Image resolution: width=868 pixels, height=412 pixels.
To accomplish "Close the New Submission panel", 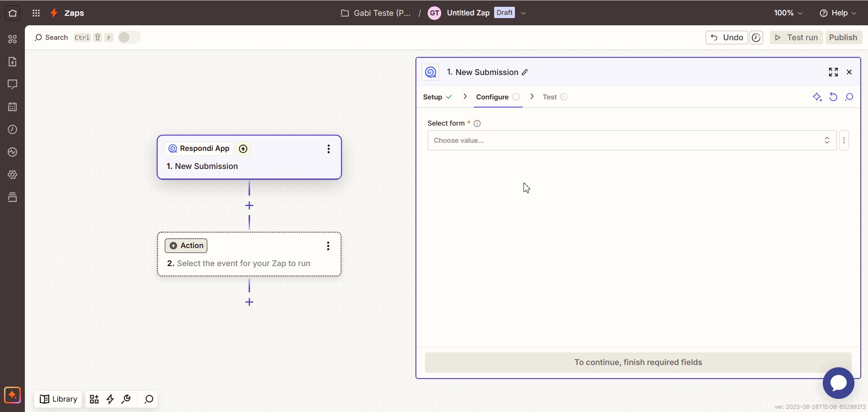I will (849, 72).
